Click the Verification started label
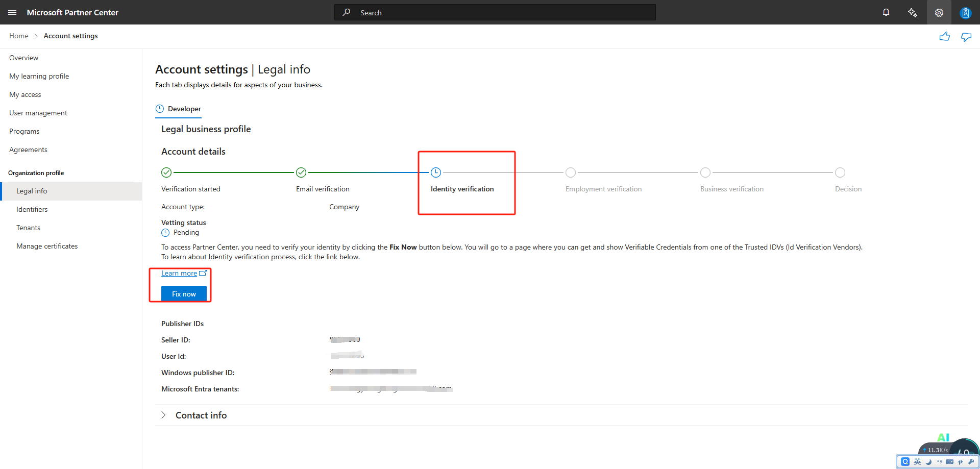980x469 pixels. [x=191, y=189]
